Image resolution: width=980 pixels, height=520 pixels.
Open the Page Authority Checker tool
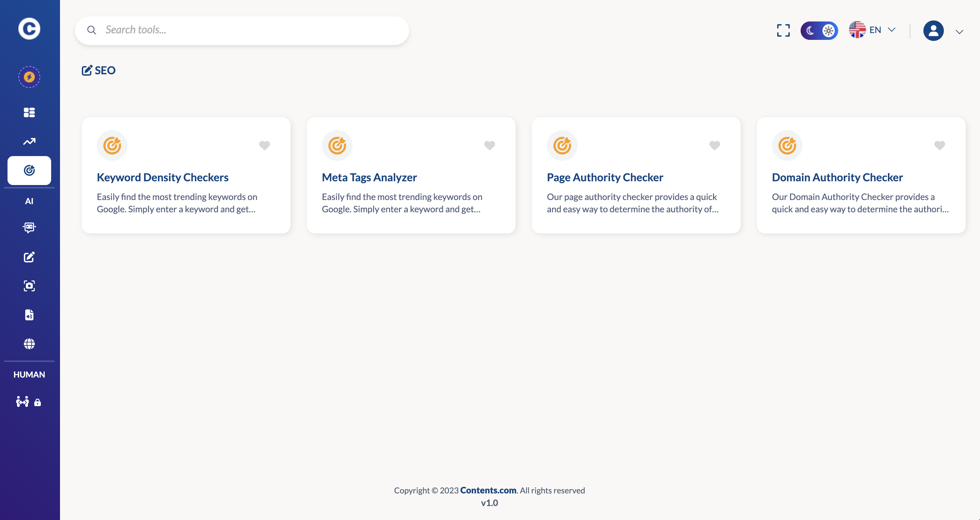coord(605,178)
